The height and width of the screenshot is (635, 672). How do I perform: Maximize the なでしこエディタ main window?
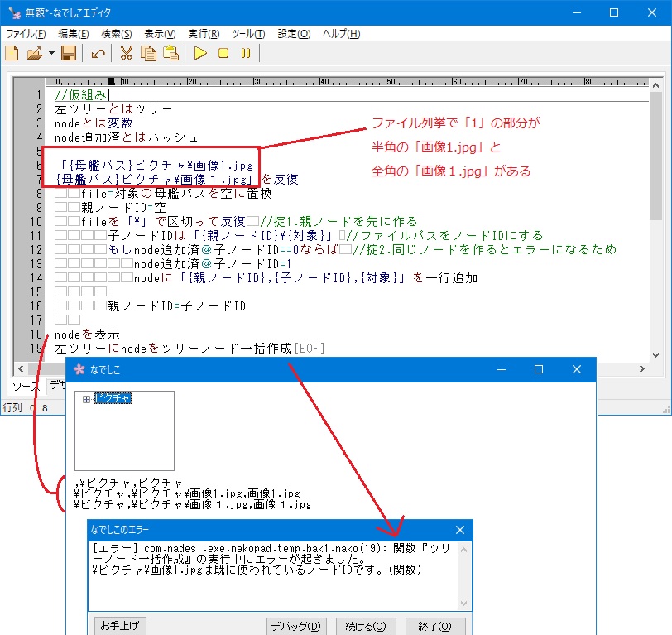tap(614, 12)
